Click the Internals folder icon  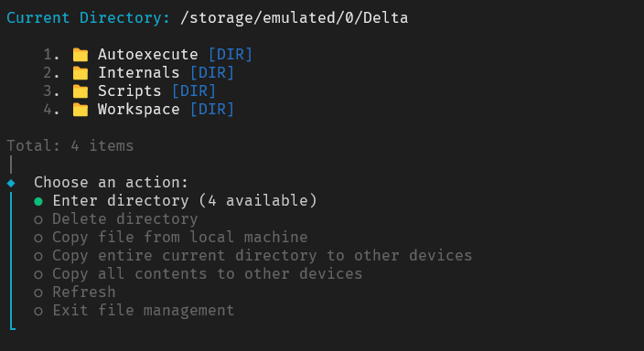[80, 73]
